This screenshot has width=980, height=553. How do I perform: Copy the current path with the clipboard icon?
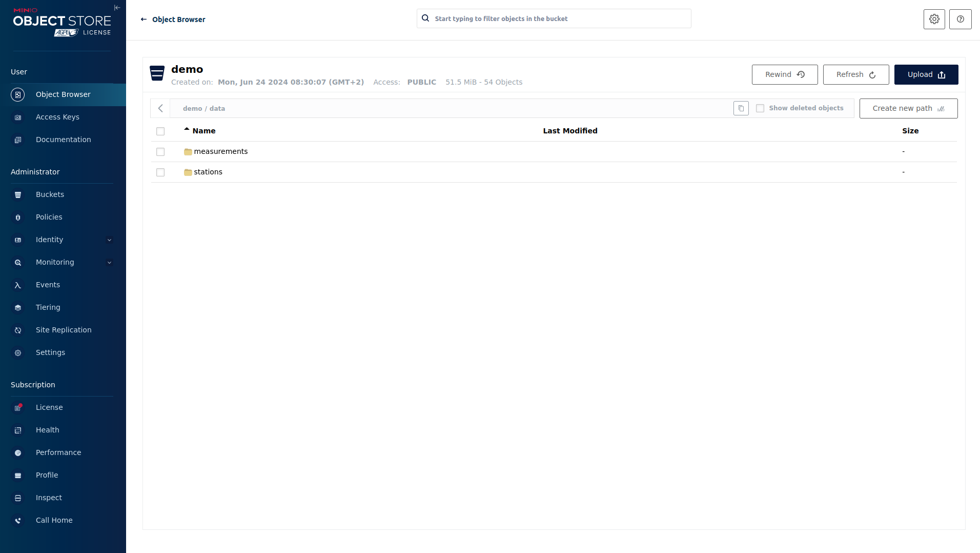tap(741, 108)
